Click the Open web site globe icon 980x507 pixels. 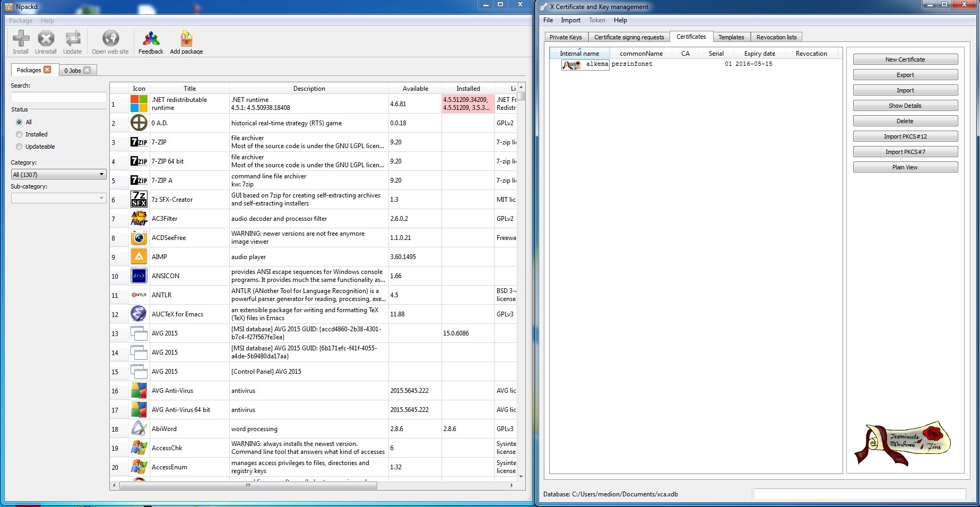110,38
